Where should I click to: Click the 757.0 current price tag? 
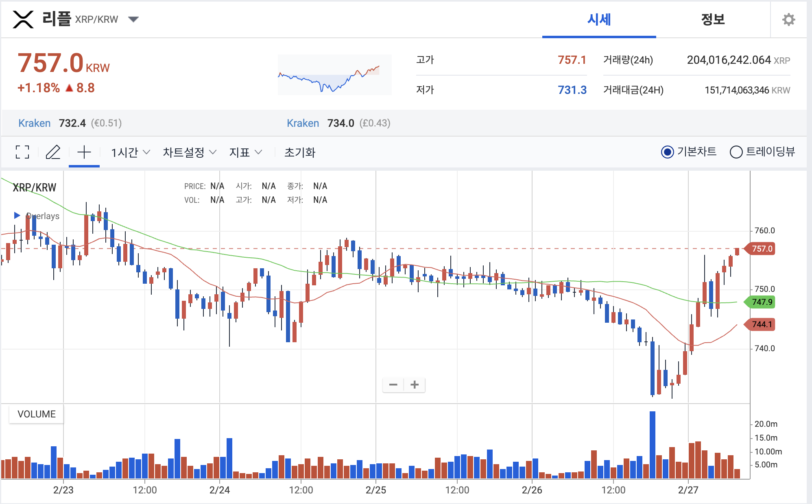point(761,249)
